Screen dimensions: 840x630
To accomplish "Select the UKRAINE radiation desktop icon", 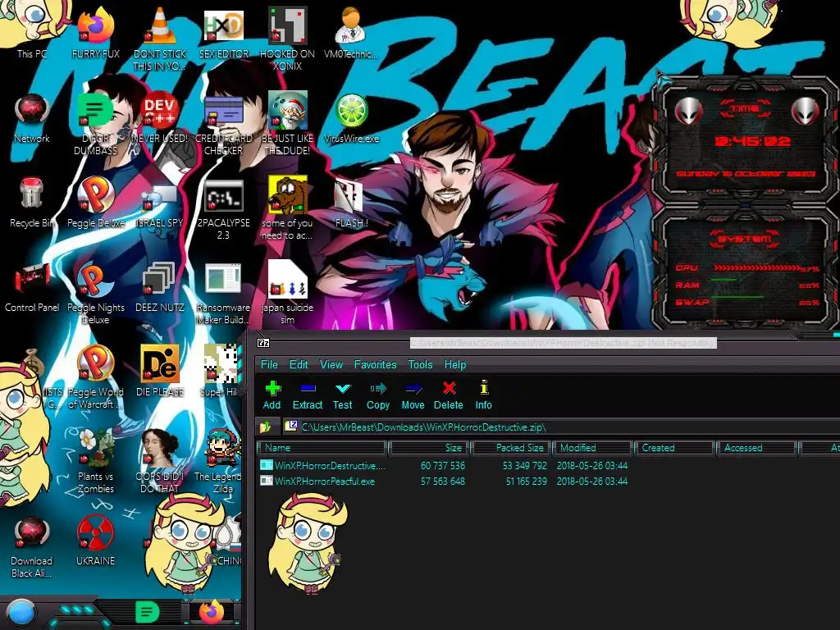I will pyautogui.click(x=95, y=540).
